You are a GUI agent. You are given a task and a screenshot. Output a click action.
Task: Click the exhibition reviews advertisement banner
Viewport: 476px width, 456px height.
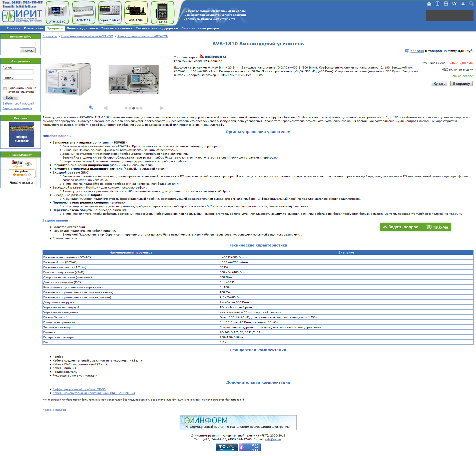[22, 134]
